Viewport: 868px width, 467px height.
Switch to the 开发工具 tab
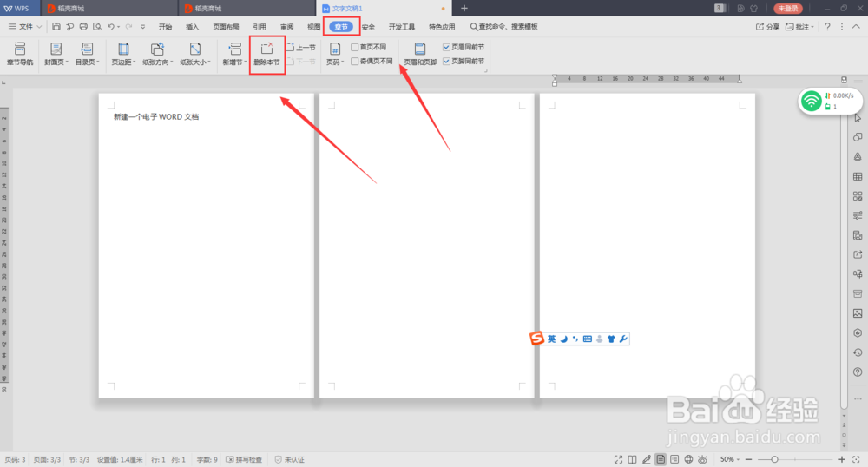pos(402,27)
